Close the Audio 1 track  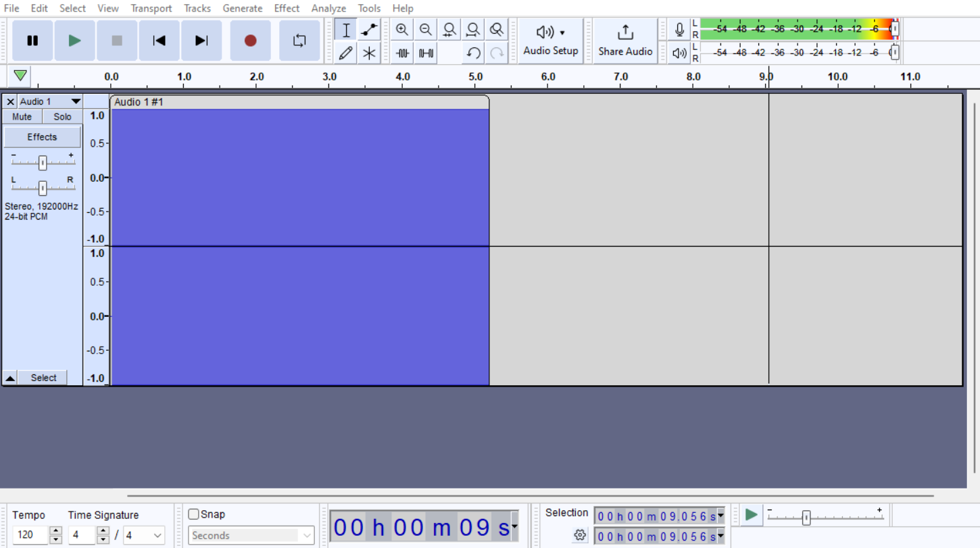[10, 101]
